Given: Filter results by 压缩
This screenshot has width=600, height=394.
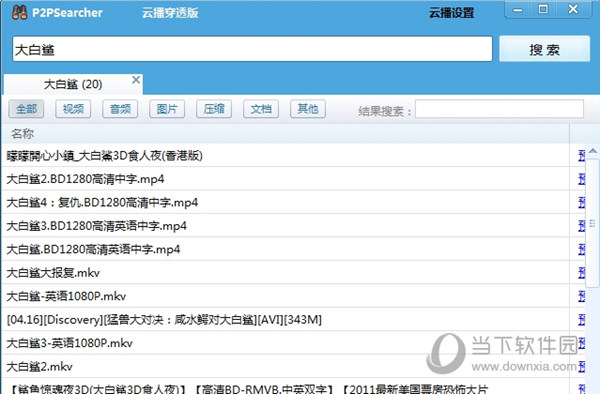Looking at the screenshot, I should [x=214, y=109].
